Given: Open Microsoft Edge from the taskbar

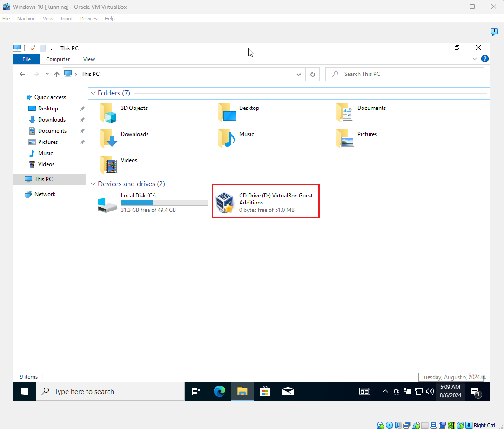Looking at the screenshot, I should pos(220,391).
